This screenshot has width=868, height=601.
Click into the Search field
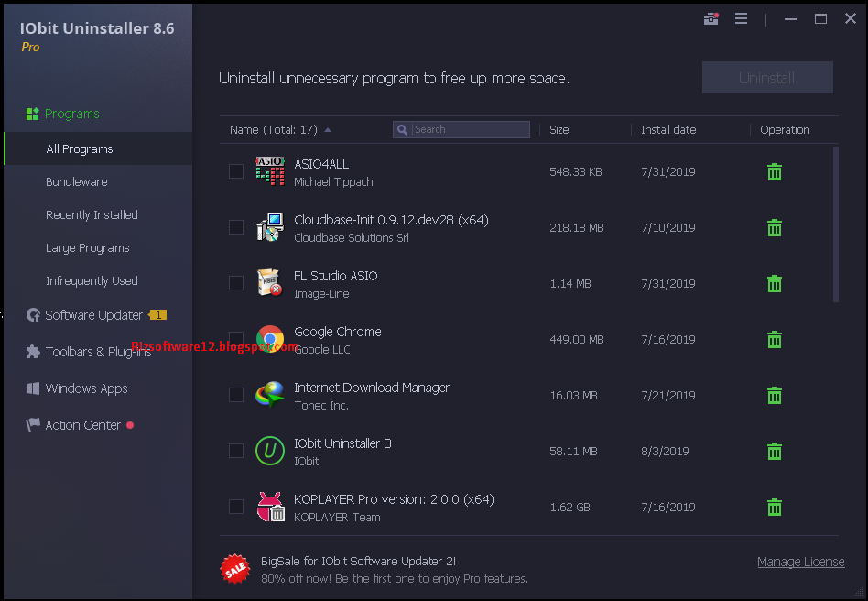[x=469, y=130]
